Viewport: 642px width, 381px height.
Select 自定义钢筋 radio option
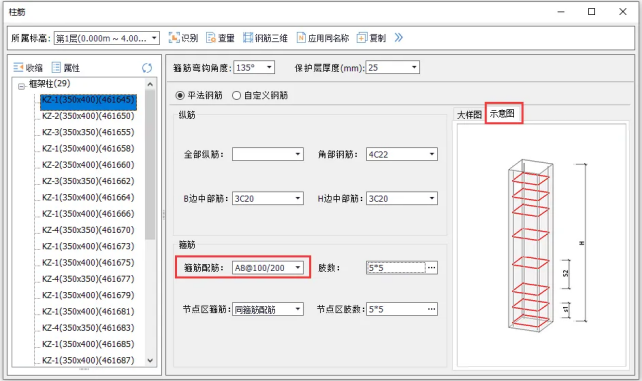pos(260,95)
